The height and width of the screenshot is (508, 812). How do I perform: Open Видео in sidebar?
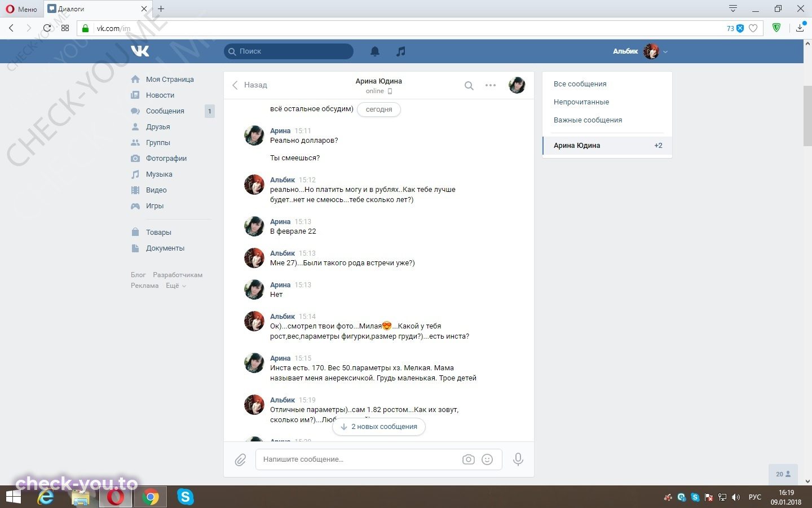[x=156, y=190]
